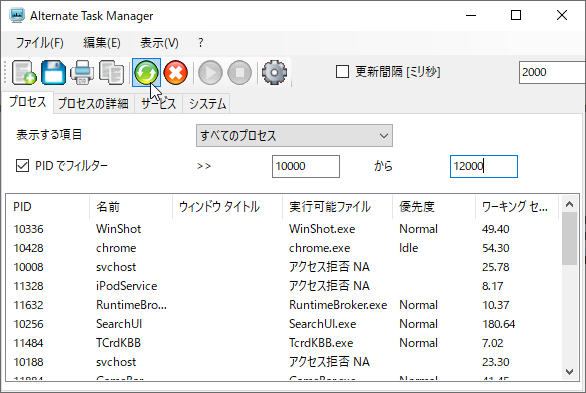
Task: Open the 表示(V) menu
Action: 159,43
